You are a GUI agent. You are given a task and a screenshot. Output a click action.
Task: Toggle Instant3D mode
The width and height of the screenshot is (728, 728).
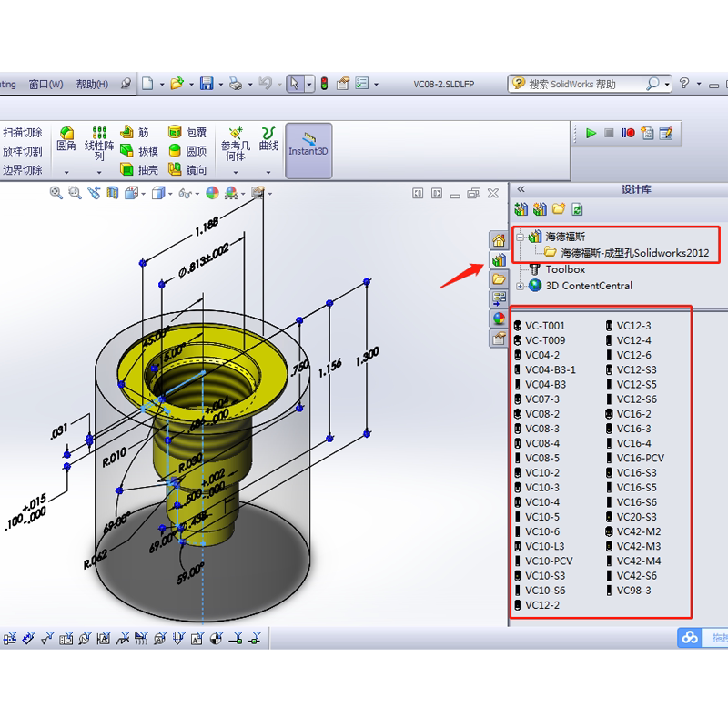308,150
